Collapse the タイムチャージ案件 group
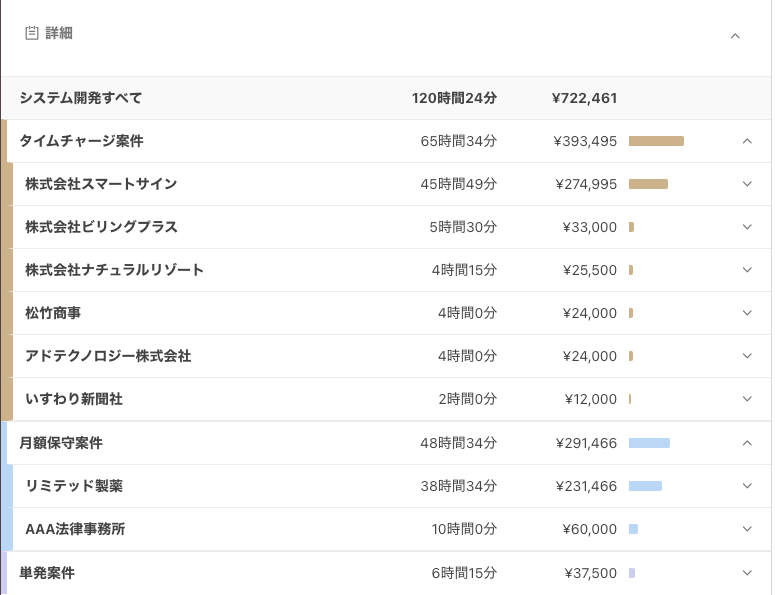The height and width of the screenshot is (595, 775). click(x=747, y=141)
